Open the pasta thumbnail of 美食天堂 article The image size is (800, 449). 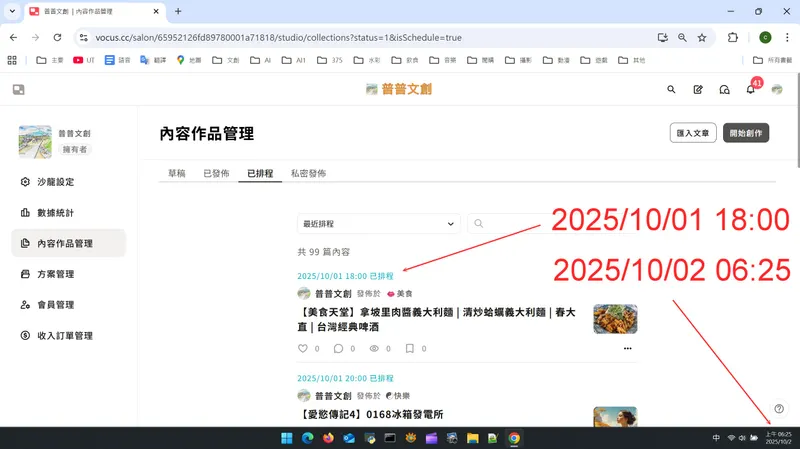tap(615, 319)
